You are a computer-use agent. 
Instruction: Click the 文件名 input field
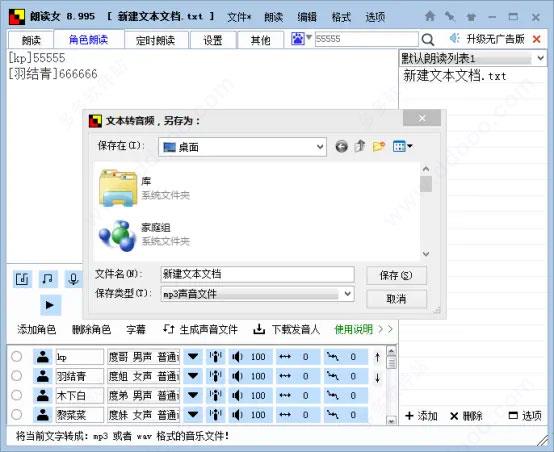click(257, 274)
